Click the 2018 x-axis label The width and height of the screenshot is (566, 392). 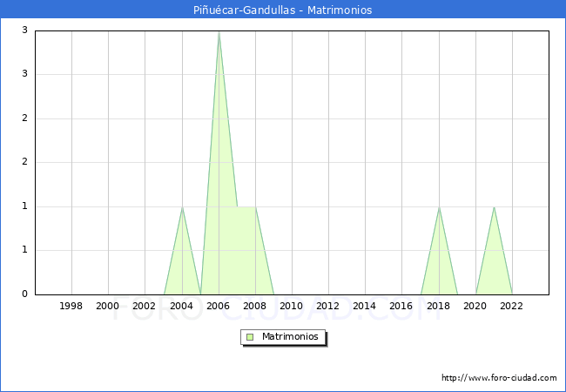click(439, 306)
